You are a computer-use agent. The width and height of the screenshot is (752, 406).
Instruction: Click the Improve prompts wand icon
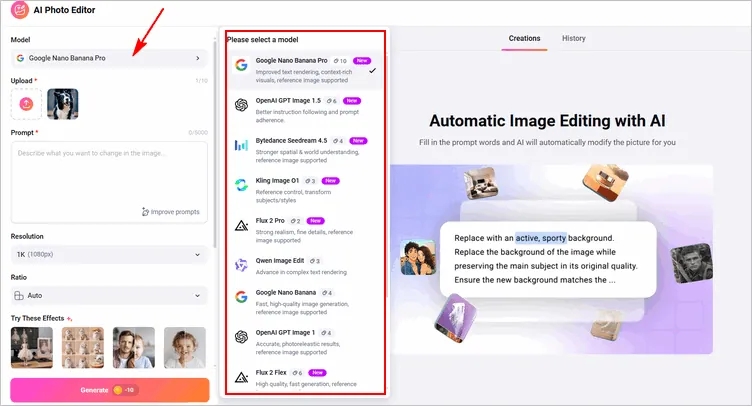pyautogui.click(x=146, y=212)
